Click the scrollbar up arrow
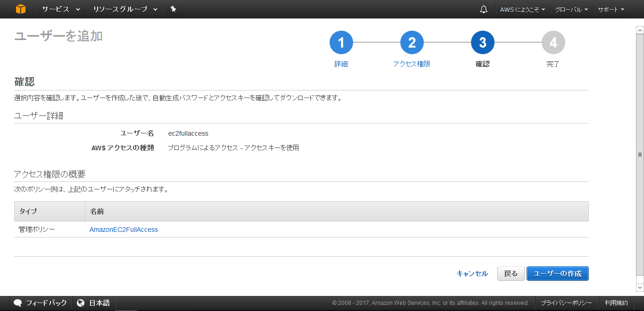Viewport: 644px width, 311px height. click(640, 30)
